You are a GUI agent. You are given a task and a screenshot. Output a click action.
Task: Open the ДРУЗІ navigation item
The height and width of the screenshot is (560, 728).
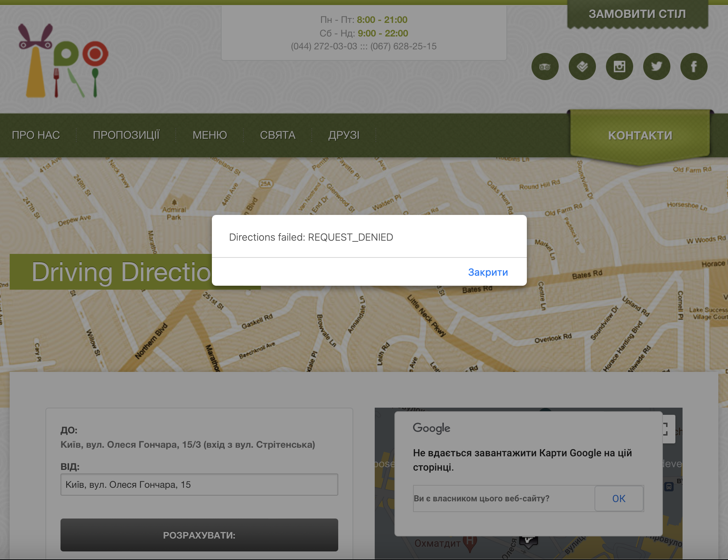pyautogui.click(x=344, y=135)
